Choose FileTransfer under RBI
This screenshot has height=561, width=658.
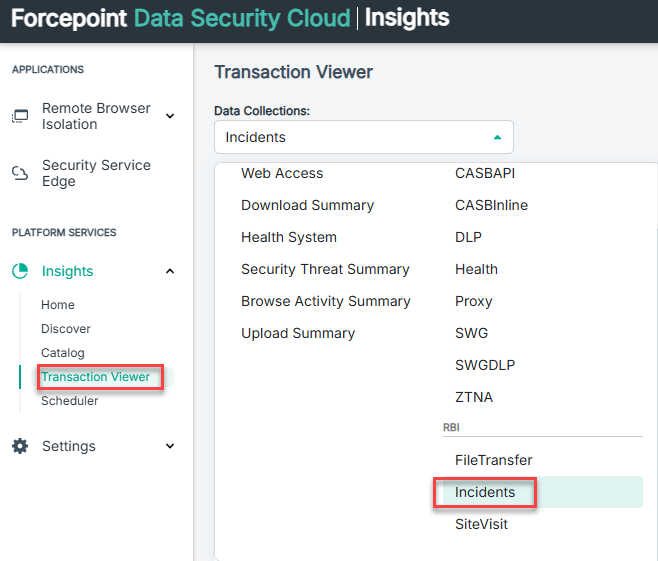pyautogui.click(x=493, y=460)
